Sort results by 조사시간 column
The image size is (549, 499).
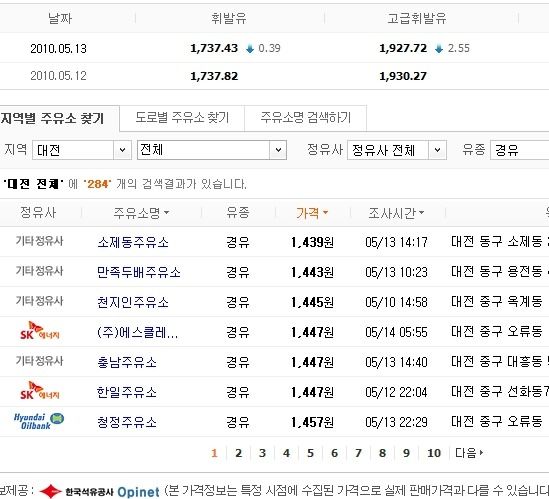(x=396, y=213)
